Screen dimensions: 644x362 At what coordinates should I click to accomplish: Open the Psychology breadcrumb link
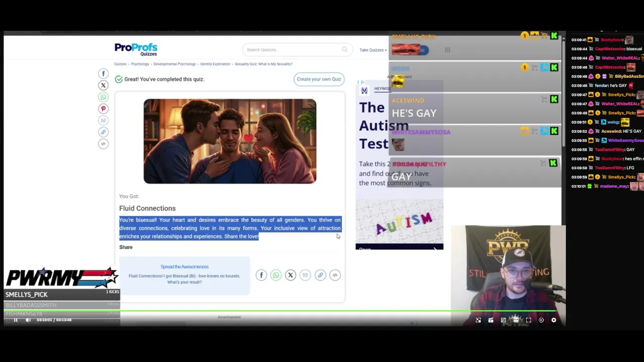(x=140, y=64)
